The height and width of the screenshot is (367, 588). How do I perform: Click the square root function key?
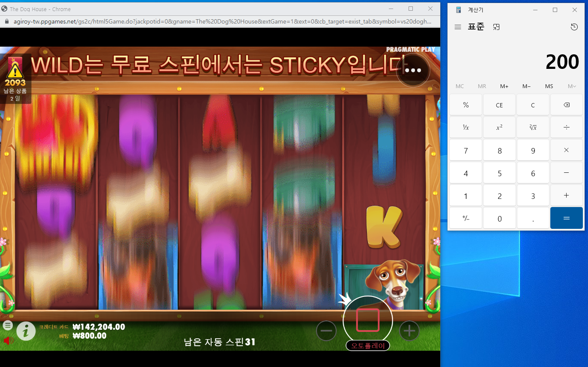[x=533, y=127]
